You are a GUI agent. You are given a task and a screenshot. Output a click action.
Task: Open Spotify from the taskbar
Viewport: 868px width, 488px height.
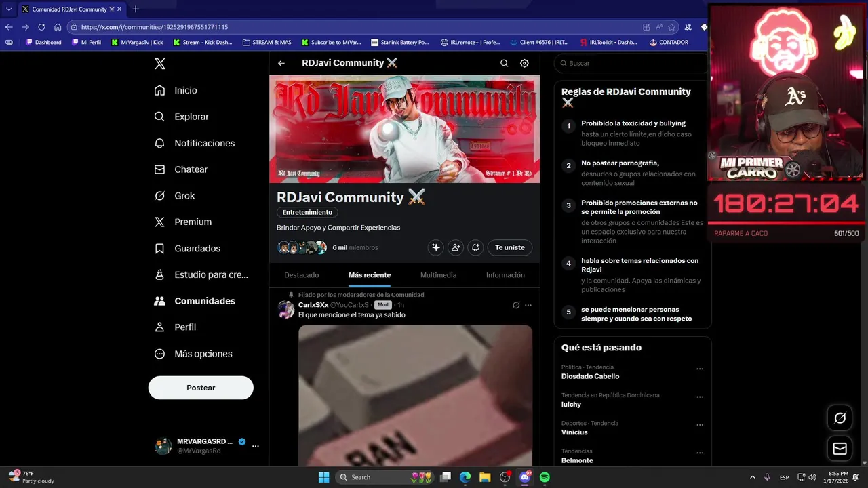pyautogui.click(x=545, y=477)
